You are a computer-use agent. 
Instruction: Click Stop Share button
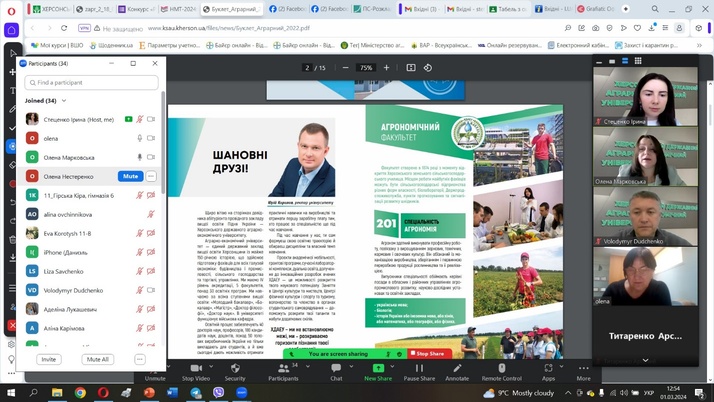(x=430, y=354)
